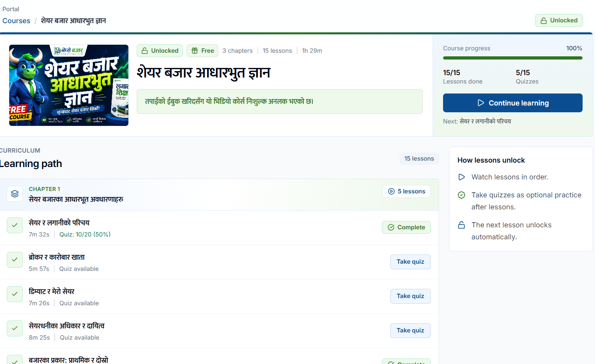Click the Chapter 1 layers icon
The width and height of the screenshot is (595, 364).
tap(15, 194)
